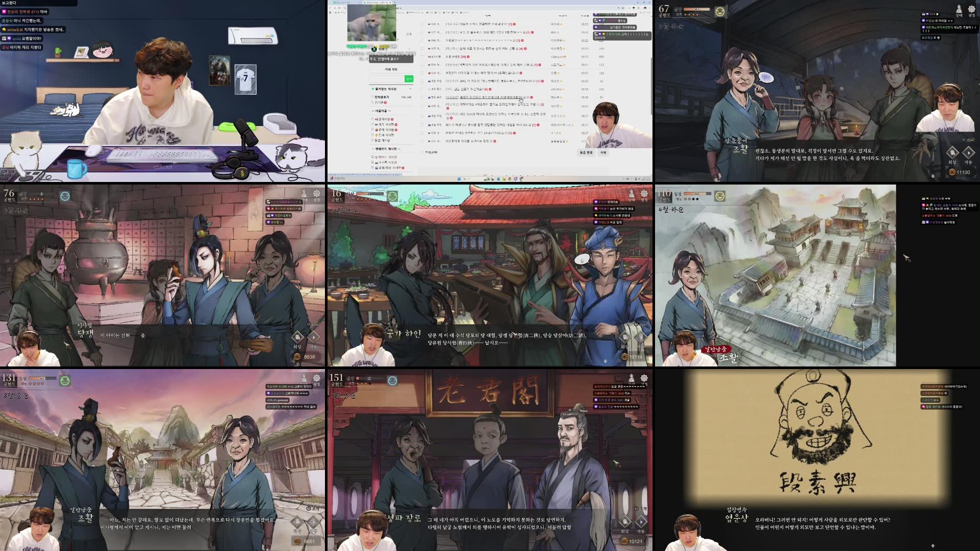Click the blue mood face icon beside 151
Viewport: 980px width, 551px height.
point(393,380)
